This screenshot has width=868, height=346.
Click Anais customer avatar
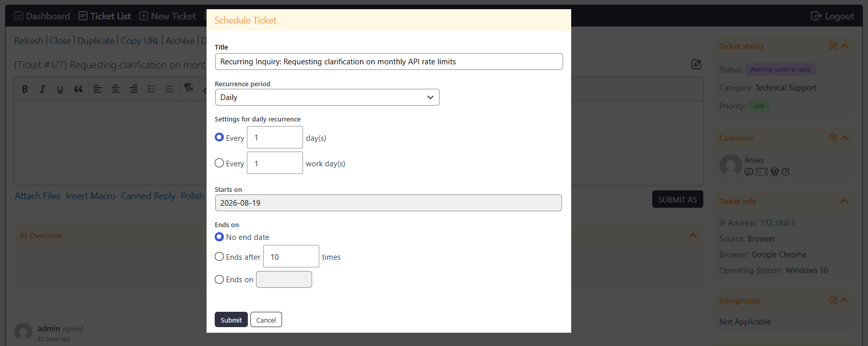coord(730,165)
